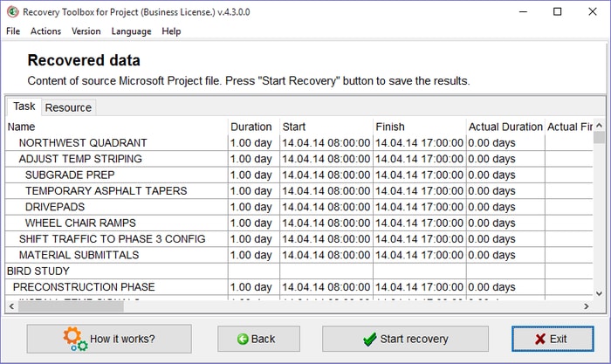Click the green checkmark icon on Start recovery
This screenshot has height=364, width=611.
point(369,340)
